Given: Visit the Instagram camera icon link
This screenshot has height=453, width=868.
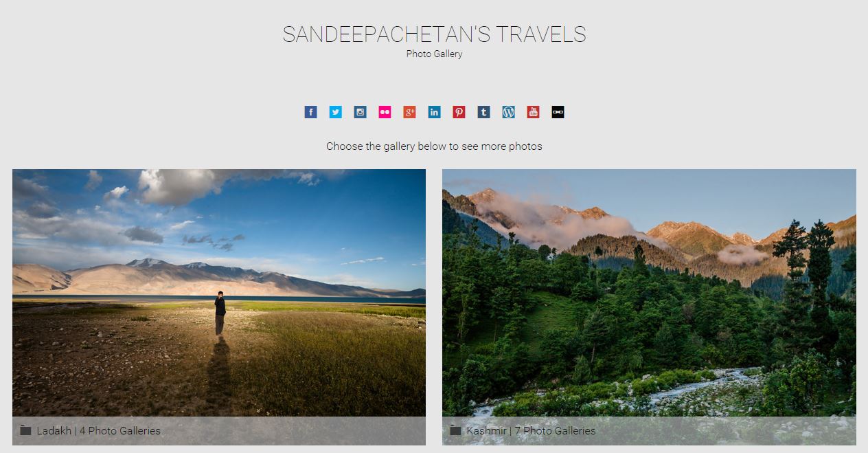Looking at the screenshot, I should [x=360, y=112].
